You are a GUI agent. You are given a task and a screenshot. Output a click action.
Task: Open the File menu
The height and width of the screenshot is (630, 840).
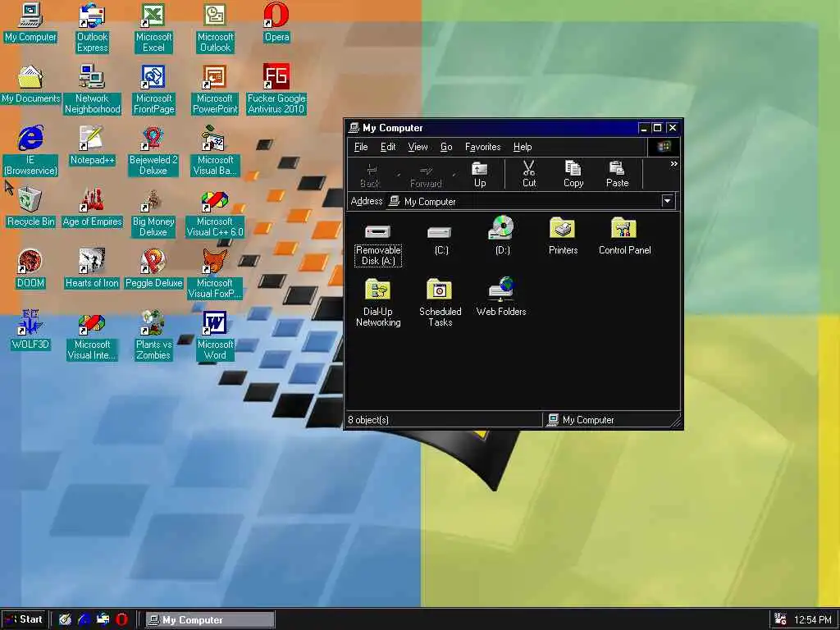(x=361, y=147)
